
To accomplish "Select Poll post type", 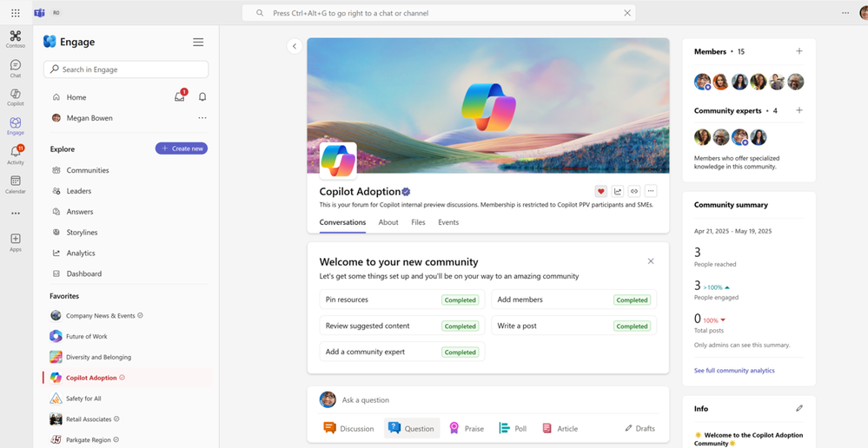I will point(513,428).
